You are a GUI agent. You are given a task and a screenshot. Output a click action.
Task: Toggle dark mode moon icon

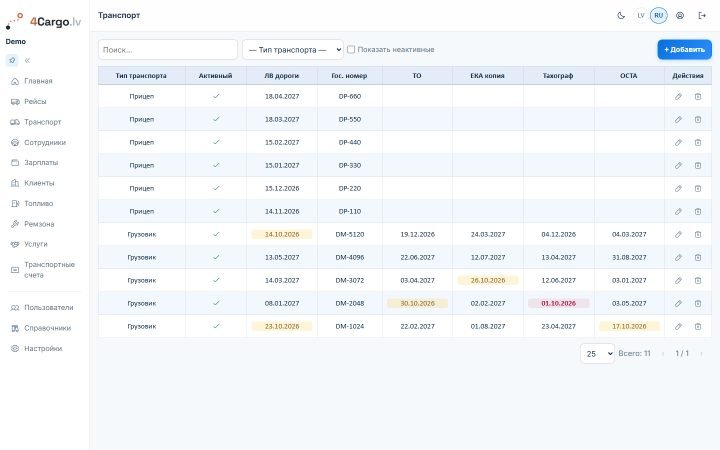[x=621, y=15]
